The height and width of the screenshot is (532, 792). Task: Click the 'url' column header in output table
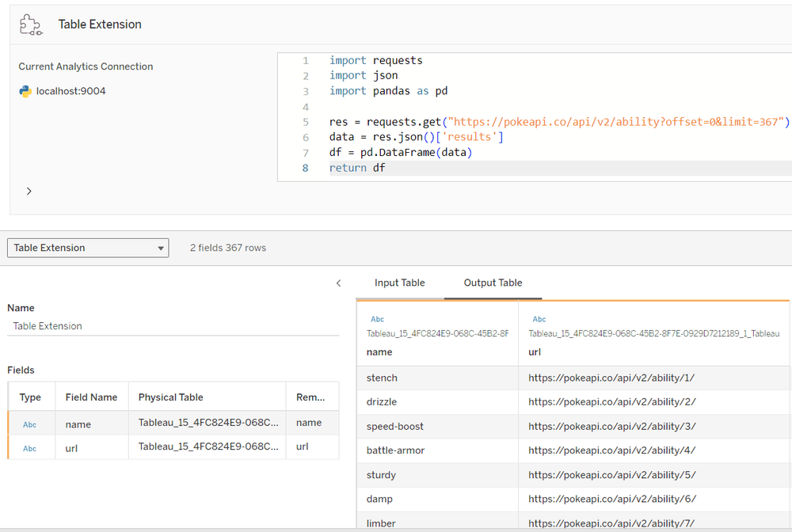coord(535,351)
